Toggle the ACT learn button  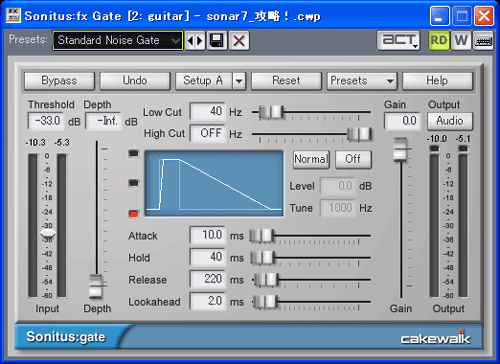(399, 41)
